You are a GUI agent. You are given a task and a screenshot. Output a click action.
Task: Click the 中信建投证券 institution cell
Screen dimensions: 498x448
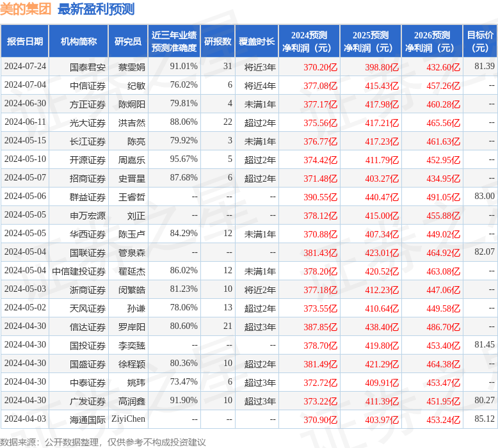pos(79,271)
